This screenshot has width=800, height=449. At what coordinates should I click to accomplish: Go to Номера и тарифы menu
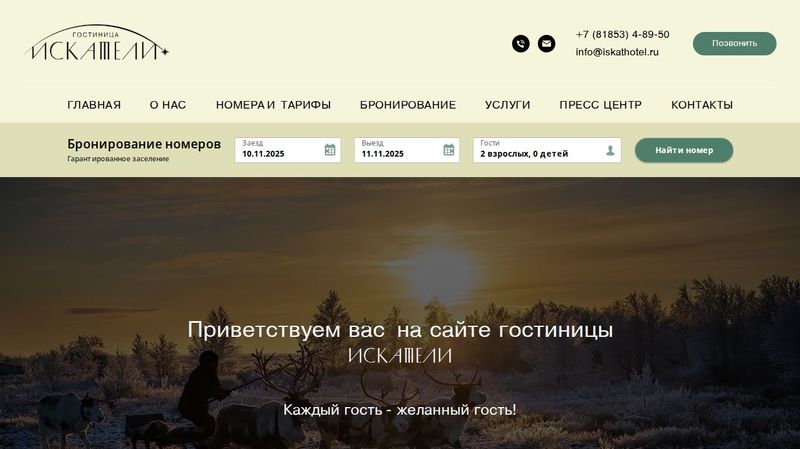[273, 105]
